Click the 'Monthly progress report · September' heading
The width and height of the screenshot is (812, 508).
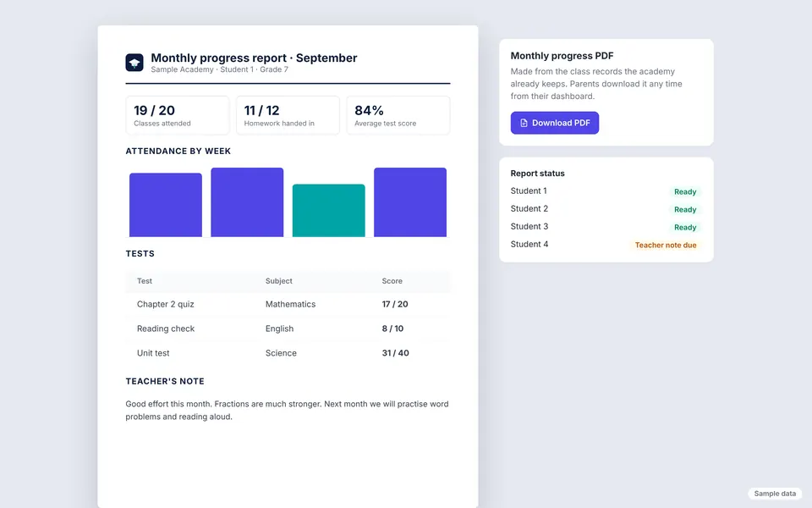[x=254, y=58]
